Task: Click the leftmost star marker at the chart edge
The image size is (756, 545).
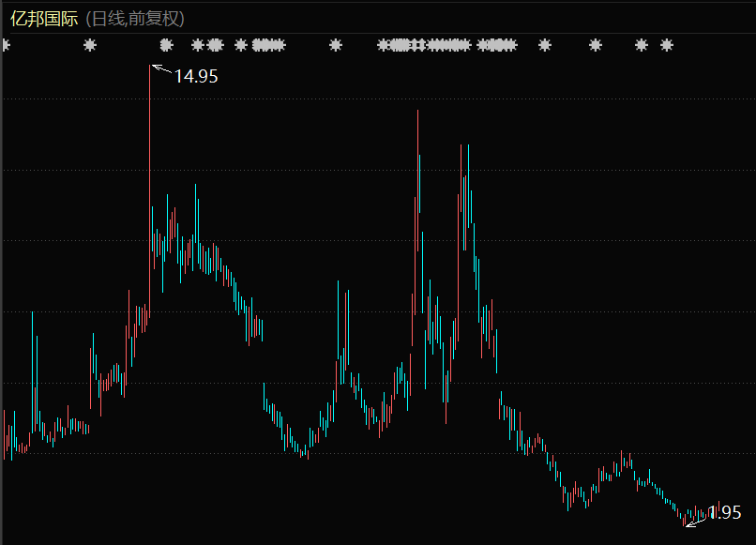Action: tap(5, 45)
